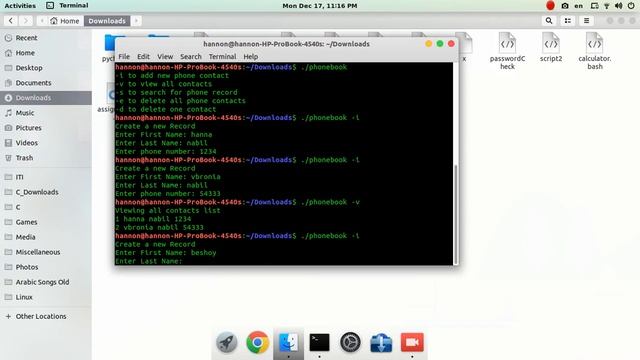
Task: Open the en keyboard layout indicator
Action: click(x=578, y=6)
